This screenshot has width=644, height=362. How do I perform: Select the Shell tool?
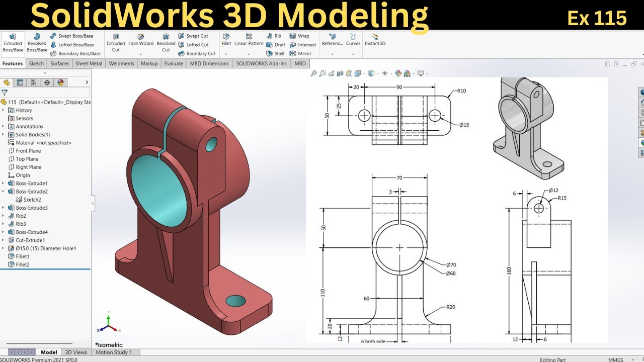pos(275,53)
